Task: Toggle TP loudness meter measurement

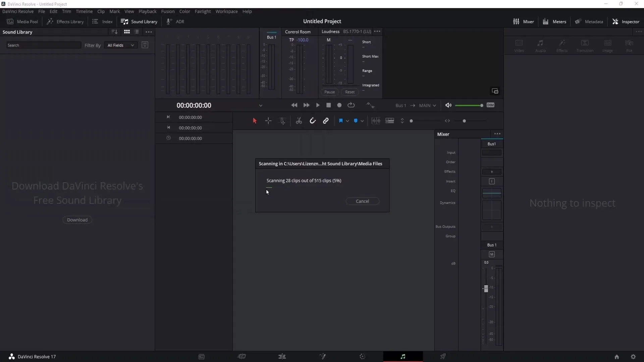Action: [291, 39]
